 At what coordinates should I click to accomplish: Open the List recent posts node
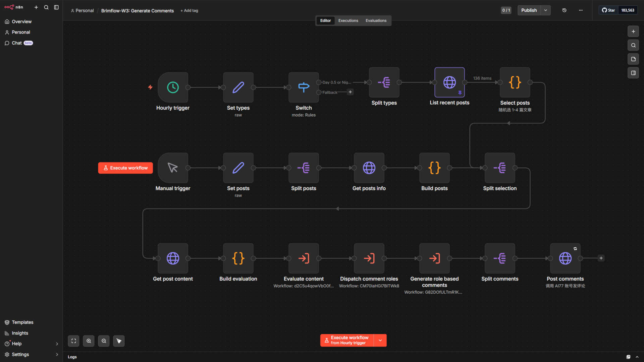[449, 82]
